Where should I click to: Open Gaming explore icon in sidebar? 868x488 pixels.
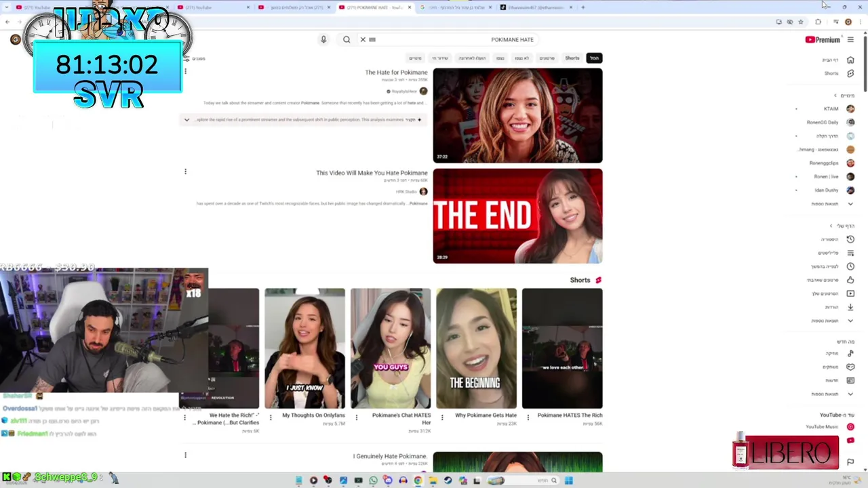(850, 367)
